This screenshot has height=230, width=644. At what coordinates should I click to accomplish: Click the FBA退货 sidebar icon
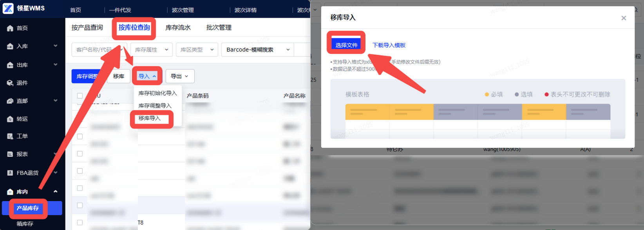point(10,173)
